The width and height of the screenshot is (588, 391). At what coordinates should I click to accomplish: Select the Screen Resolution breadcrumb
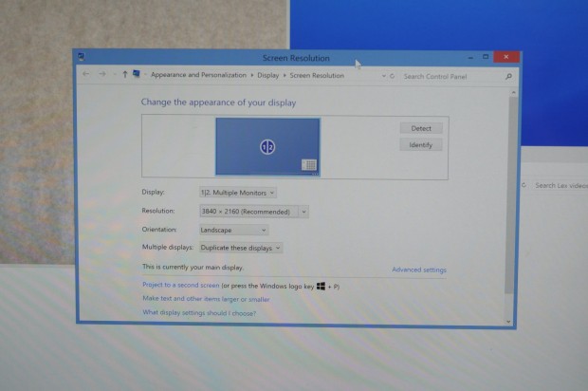317,75
